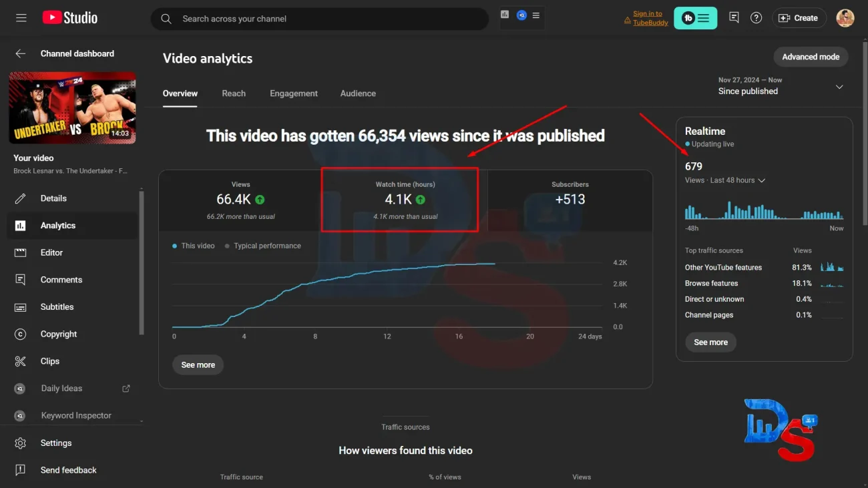This screenshot has height=488, width=868.
Task: Open the Clips scissors item
Action: coord(49,361)
